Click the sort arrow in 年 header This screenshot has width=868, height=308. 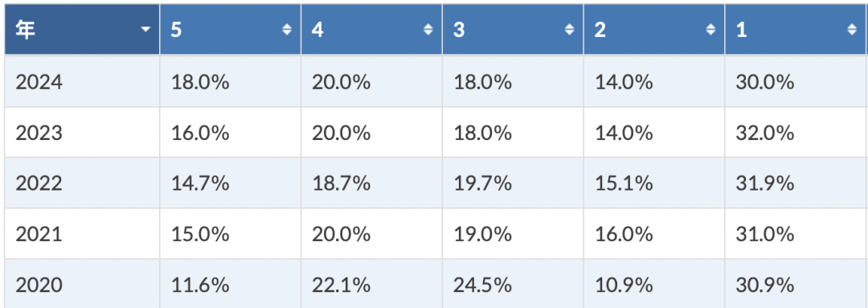click(145, 30)
